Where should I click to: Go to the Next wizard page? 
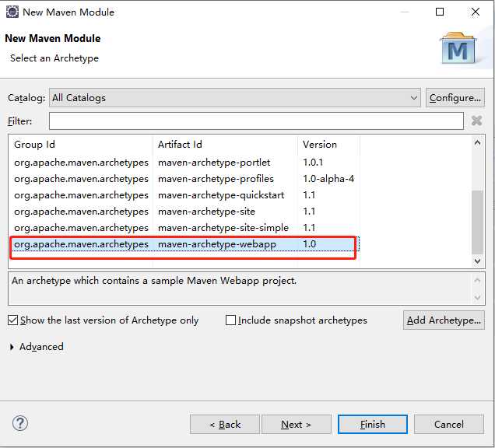[x=297, y=424]
